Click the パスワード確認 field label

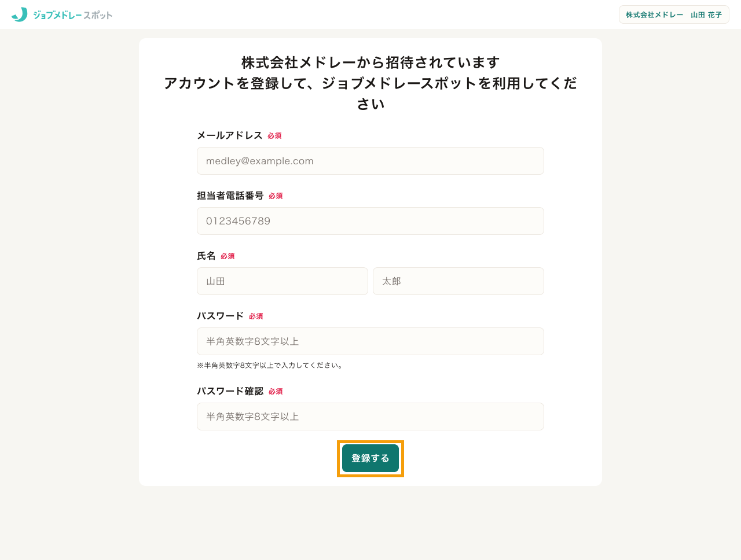click(230, 391)
